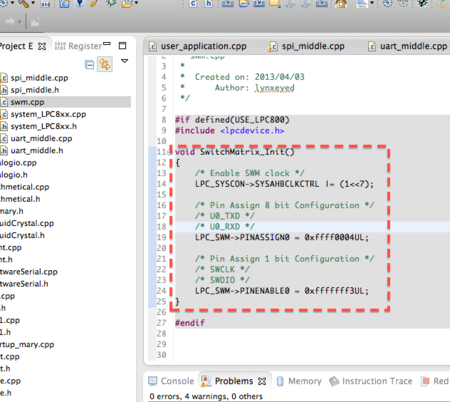The height and width of the screenshot is (402, 450).
Task: Click the uart_middle.cpp tab file icon
Action: pos(372,46)
